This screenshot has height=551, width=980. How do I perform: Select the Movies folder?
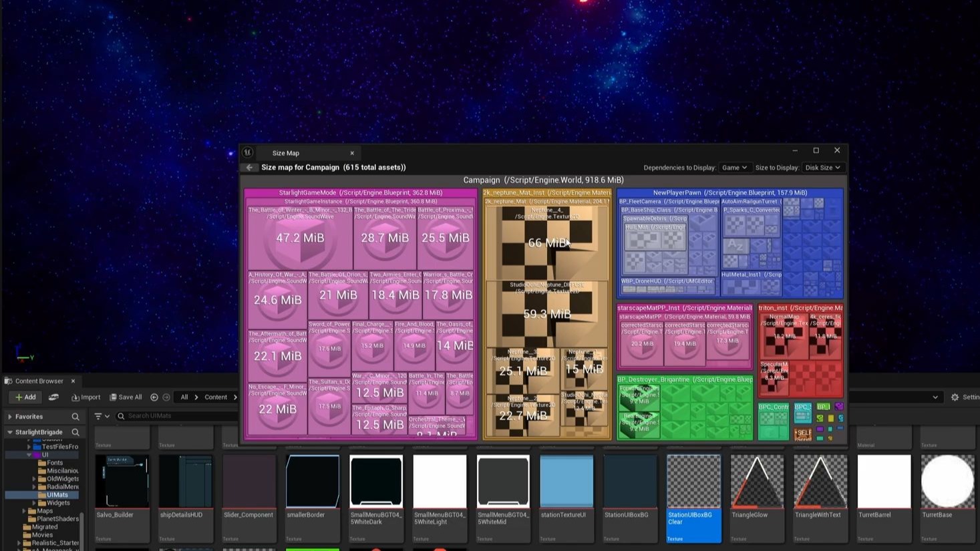pyautogui.click(x=37, y=535)
